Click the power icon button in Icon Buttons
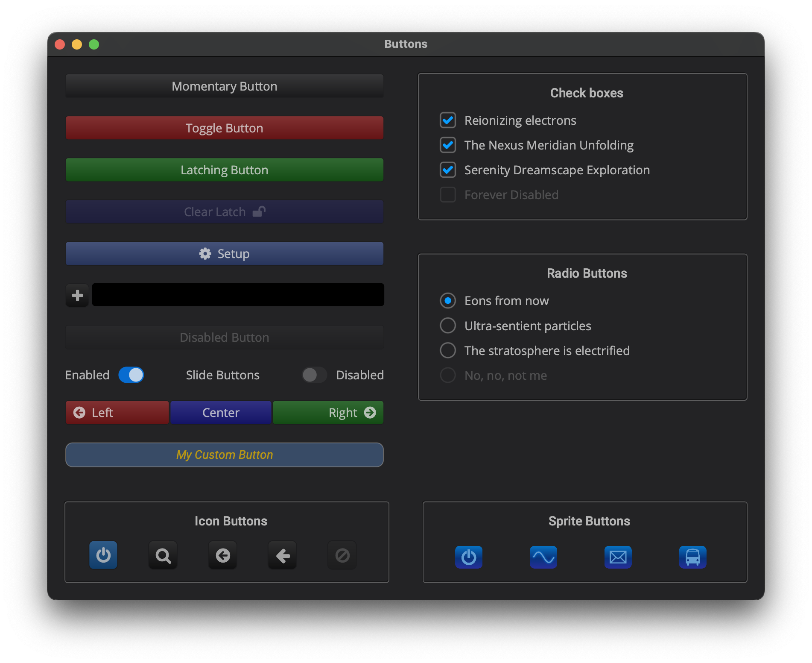 tap(103, 555)
